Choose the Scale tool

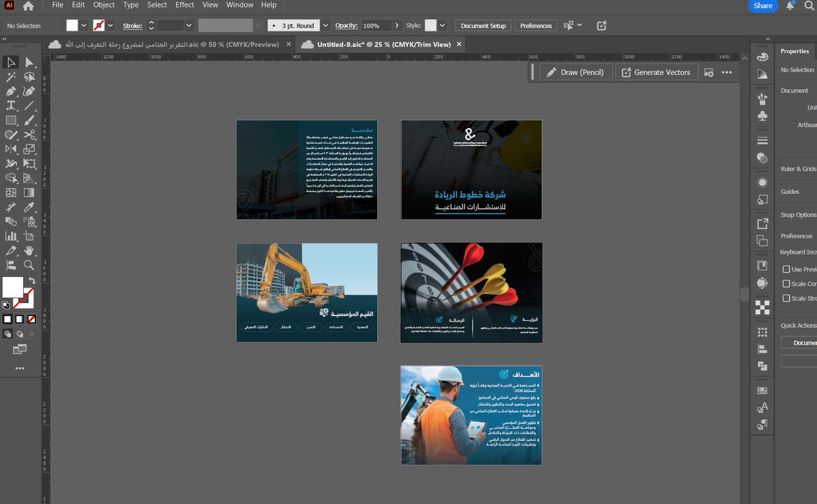coord(29,149)
